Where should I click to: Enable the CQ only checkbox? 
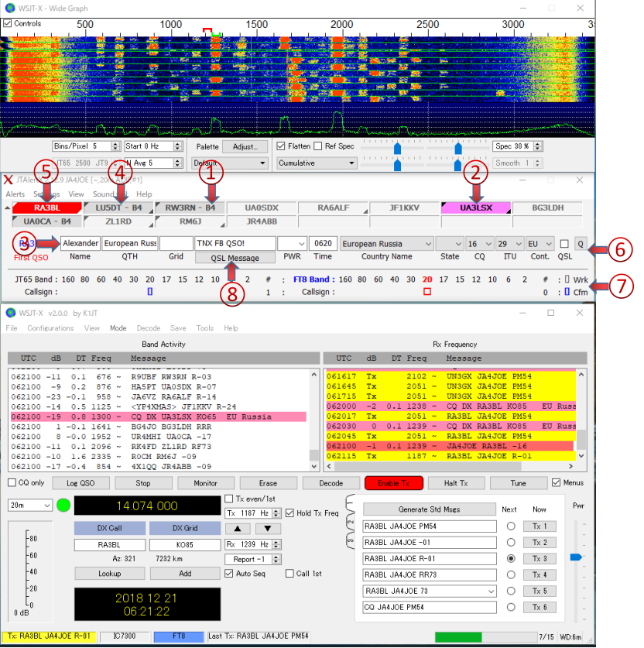pyautogui.click(x=12, y=482)
